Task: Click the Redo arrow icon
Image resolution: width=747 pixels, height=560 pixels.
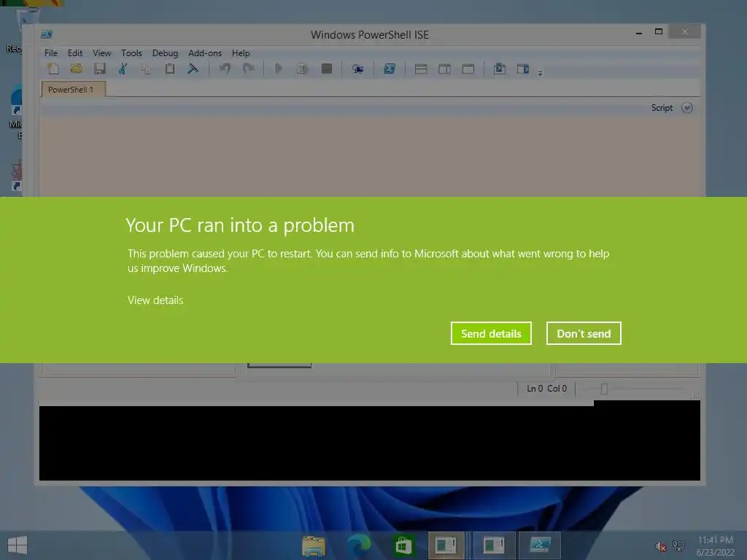Action: point(248,69)
